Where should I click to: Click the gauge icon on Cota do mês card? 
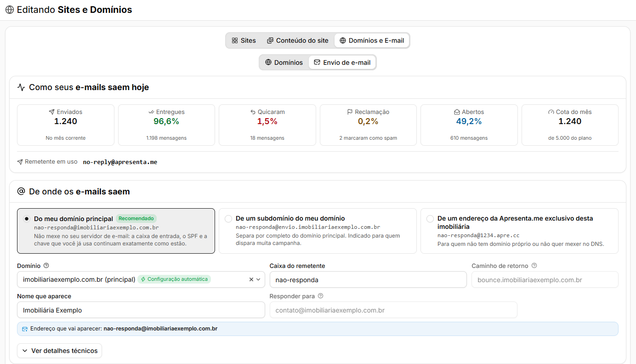click(x=551, y=112)
